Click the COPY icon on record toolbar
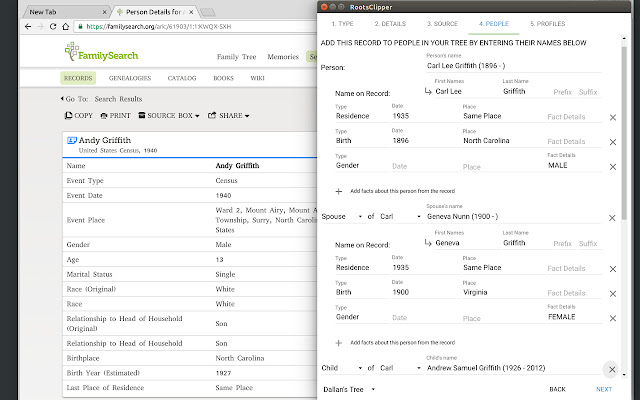This screenshot has height=400, width=640. (69, 116)
